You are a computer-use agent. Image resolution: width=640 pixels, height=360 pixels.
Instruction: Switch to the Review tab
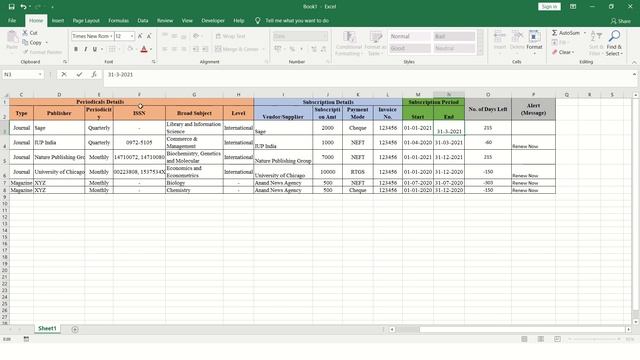click(165, 20)
